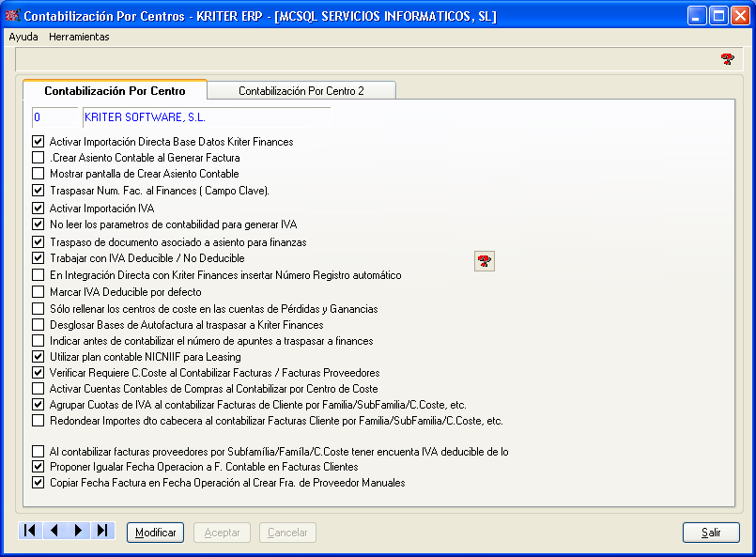Switch to Contabilización Por Centro 2 tab
The height and width of the screenshot is (557, 756).
click(x=301, y=91)
